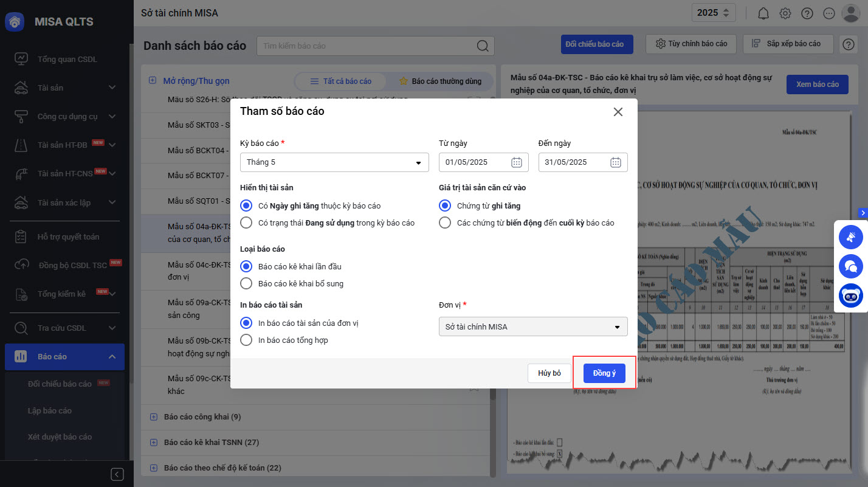Select 'Báo cáo kê khai bổ sung' option
This screenshot has height=487, width=868.
click(x=246, y=283)
